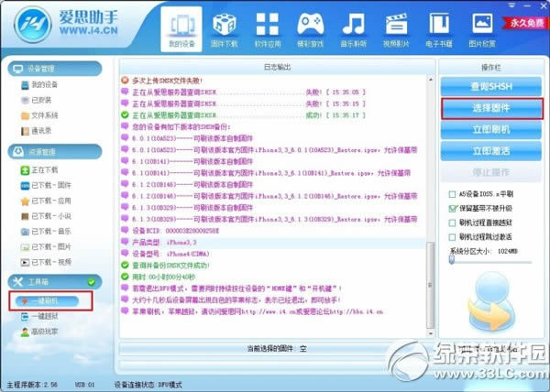This screenshot has height=392, width=550.
Task: Click the 多次上传SHSH文件失败 error row
Action: coord(273,81)
